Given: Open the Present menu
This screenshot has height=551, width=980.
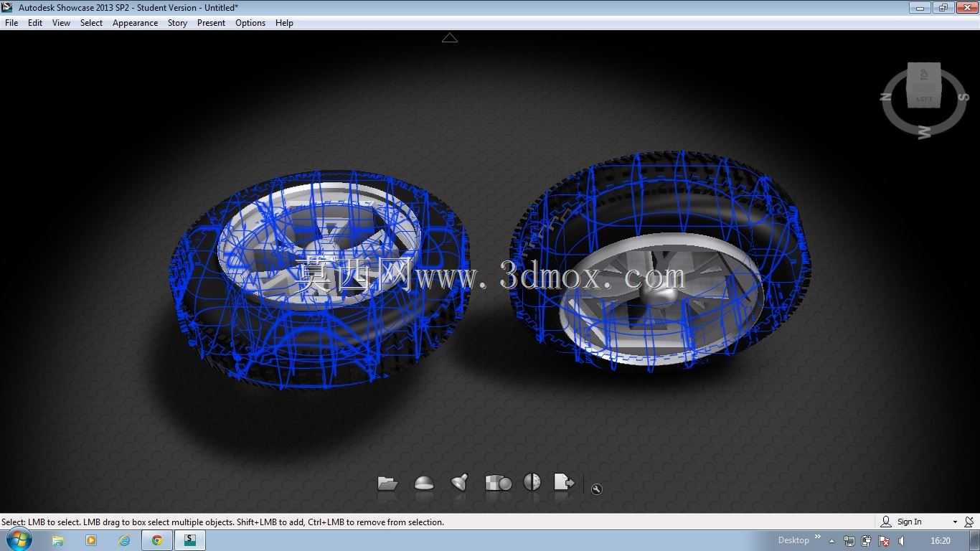Looking at the screenshot, I should [211, 23].
